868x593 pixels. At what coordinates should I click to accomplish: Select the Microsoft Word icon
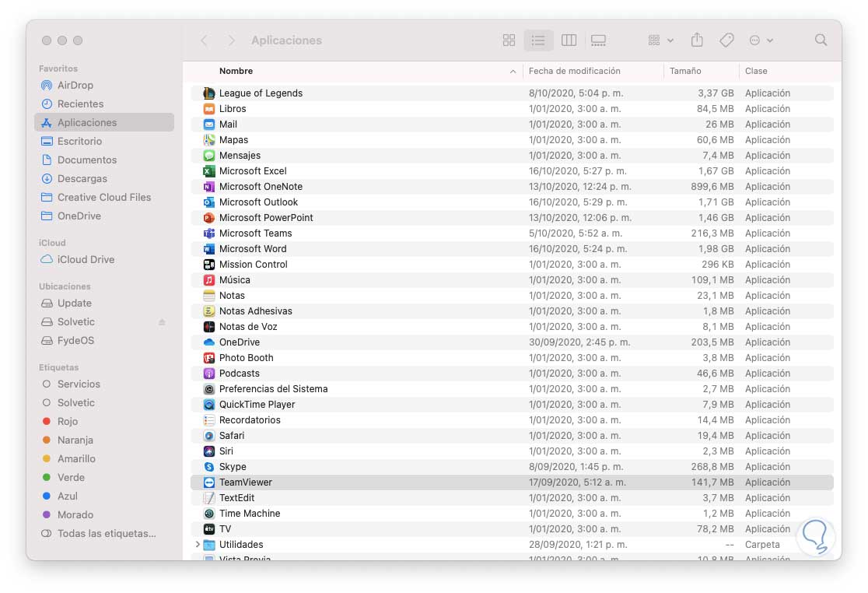(208, 248)
